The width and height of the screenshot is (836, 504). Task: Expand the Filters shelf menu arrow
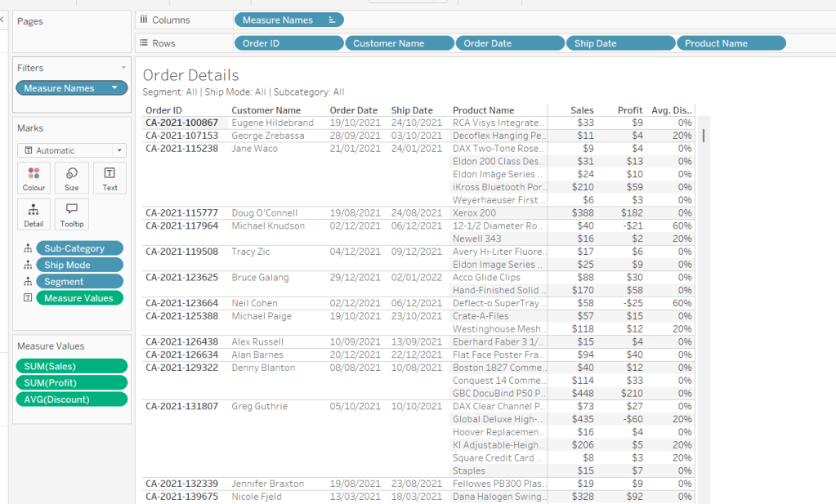pyautogui.click(x=123, y=68)
